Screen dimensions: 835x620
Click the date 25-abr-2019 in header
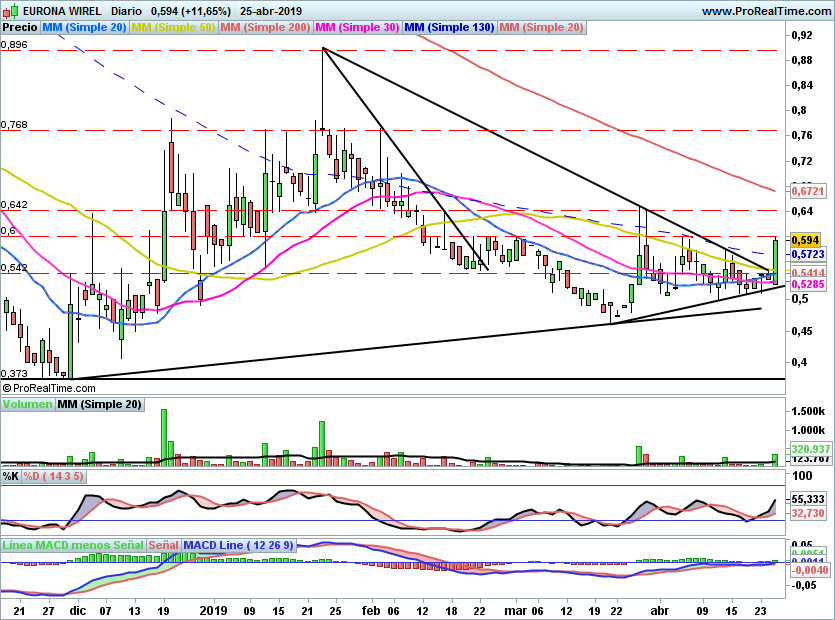(271, 11)
